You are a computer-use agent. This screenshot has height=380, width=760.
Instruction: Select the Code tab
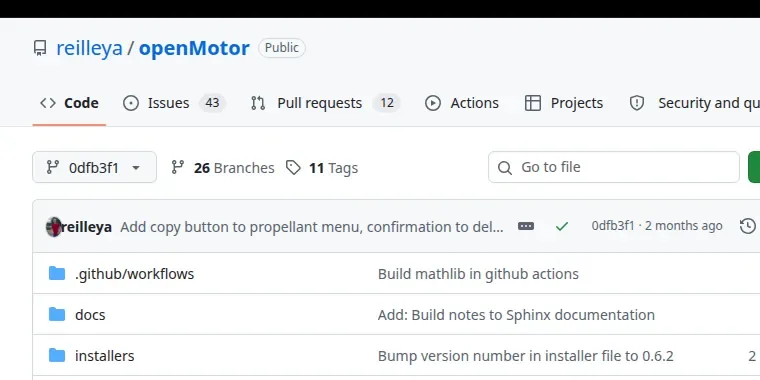click(69, 103)
